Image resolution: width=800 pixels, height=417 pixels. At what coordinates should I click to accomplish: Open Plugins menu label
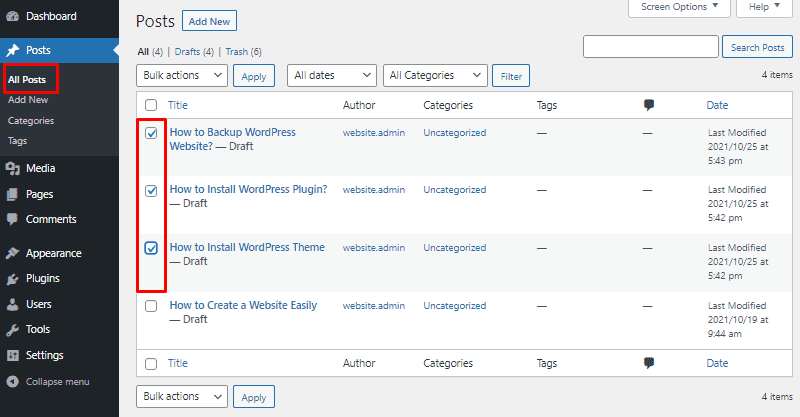[x=43, y=279]
